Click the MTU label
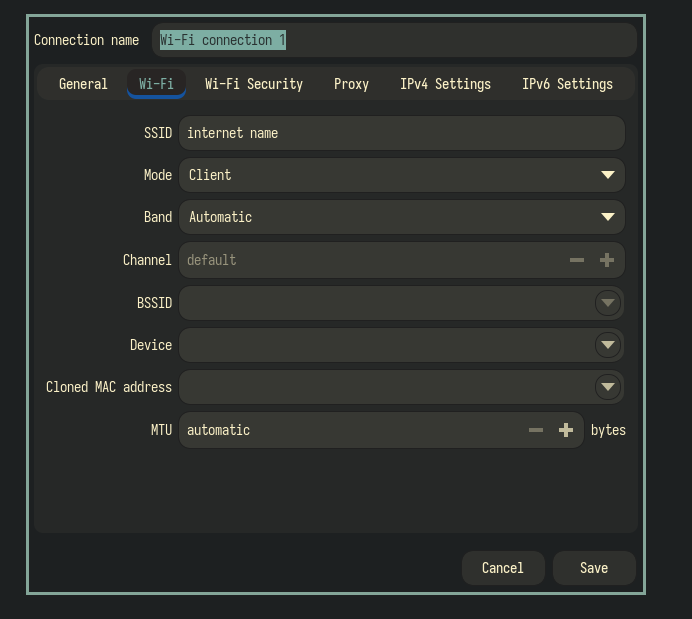 coord(161,430)
